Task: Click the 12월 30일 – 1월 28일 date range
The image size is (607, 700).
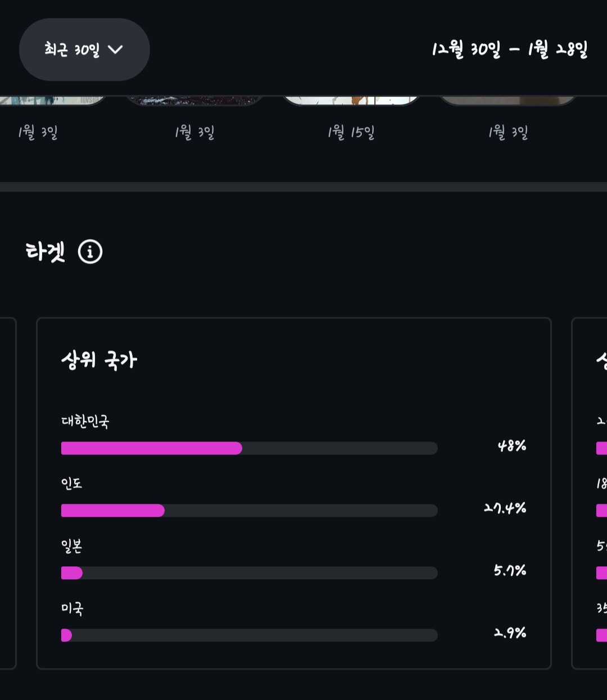Action: pos(509,50)
